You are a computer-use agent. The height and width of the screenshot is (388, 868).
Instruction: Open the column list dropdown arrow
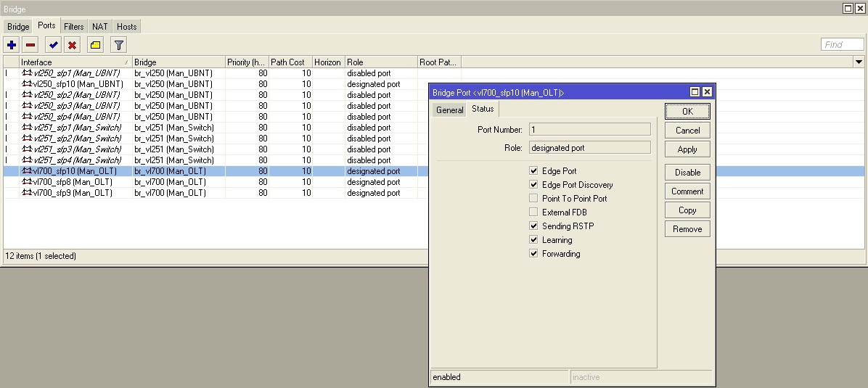(x=859, y=62)
